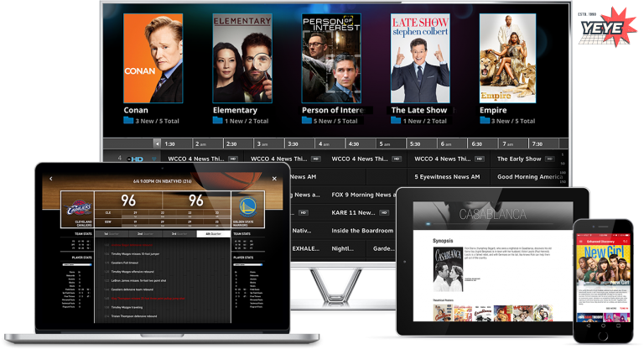This screenshot has height=349, width=644.
Task: Click the Golden State Warriors logo
Action: pyautogui.click(x=247, y=207)
